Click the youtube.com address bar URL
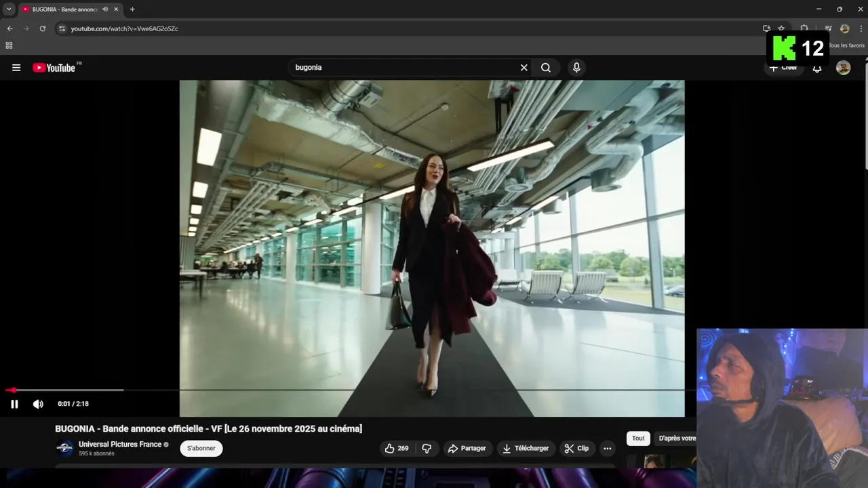 [125, 28]
